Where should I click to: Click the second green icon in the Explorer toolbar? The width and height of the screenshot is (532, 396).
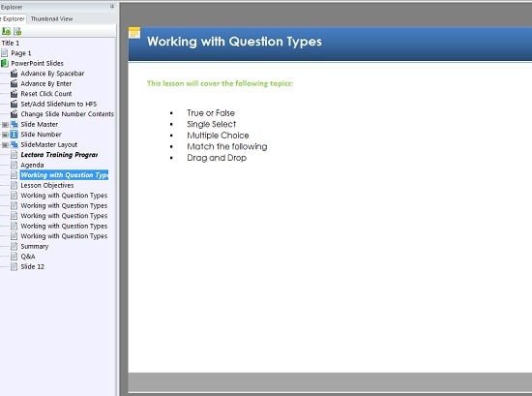[x=17, y=31]
